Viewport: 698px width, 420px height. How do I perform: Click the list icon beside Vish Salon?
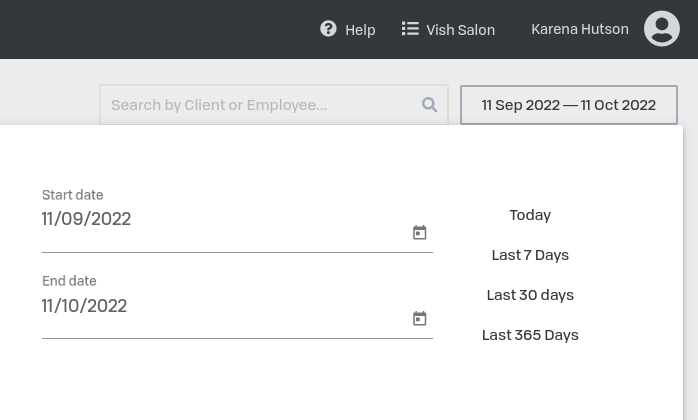coord(410,29)
